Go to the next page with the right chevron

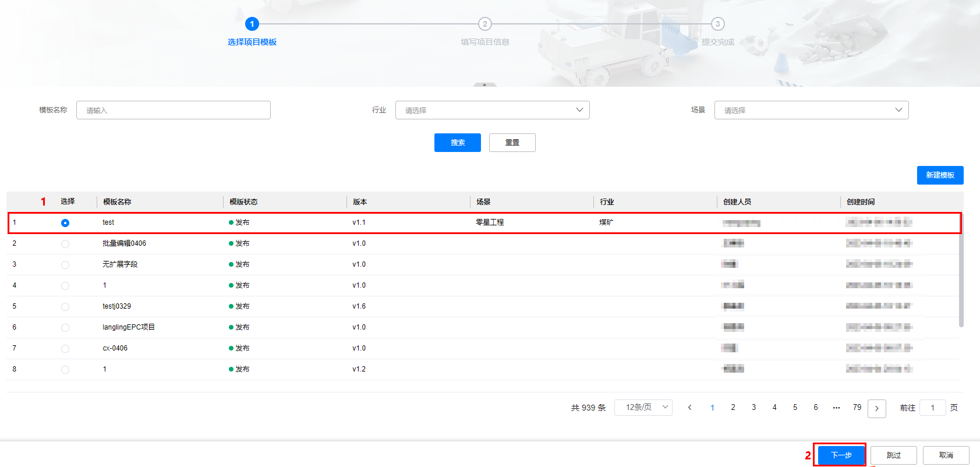click(x=877, y=408)
